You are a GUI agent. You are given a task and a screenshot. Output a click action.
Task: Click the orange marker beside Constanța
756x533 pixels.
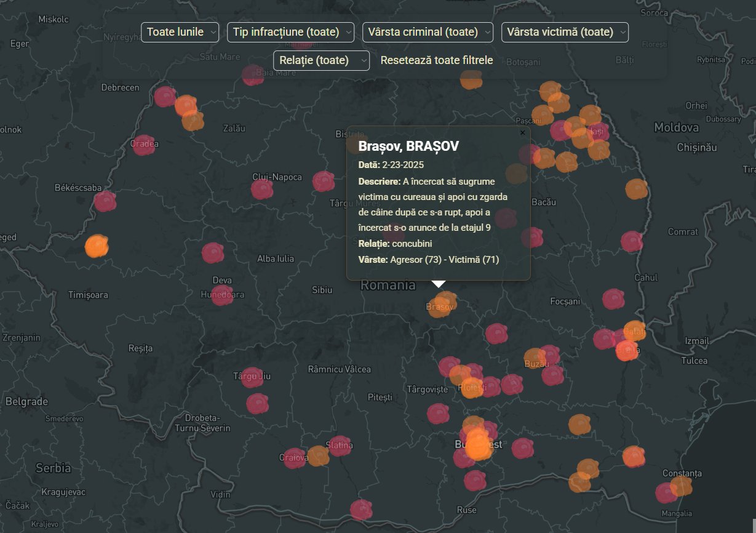click(x=681, y=486)
